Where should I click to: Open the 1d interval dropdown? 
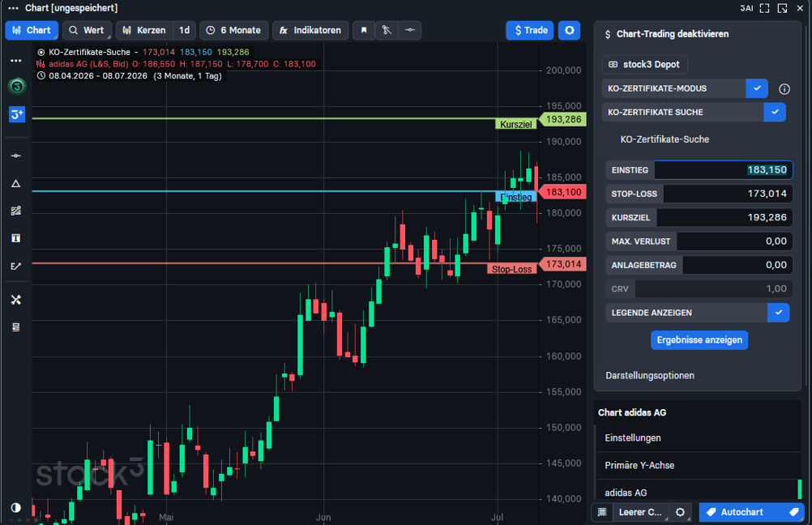pos(184,30)
